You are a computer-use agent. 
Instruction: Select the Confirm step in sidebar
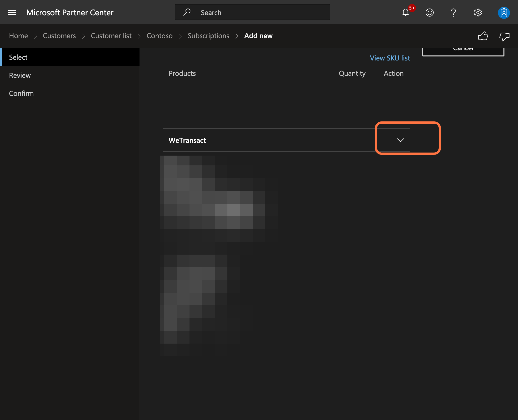click(x=70, y=93)
